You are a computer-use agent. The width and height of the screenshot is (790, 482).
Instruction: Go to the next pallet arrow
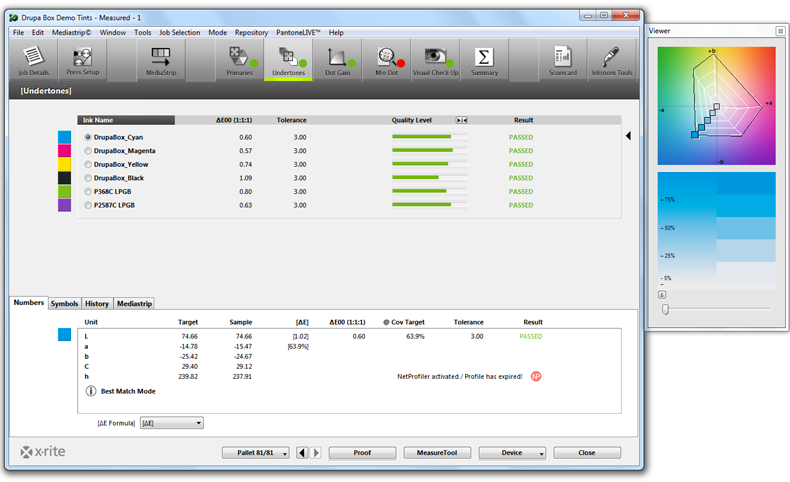(x=316, y=453)
